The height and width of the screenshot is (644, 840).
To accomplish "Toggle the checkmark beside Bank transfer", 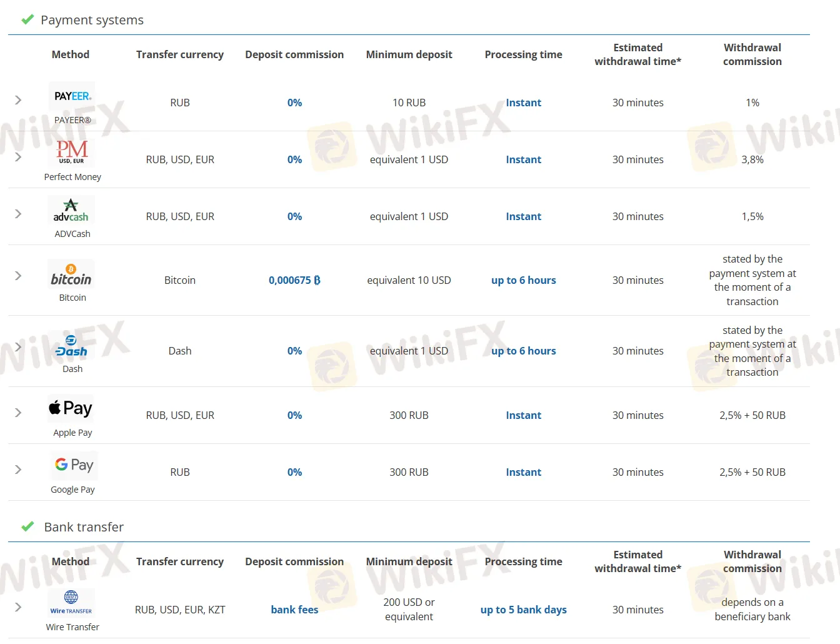I will pyautogui.click(x=27, y=526).
